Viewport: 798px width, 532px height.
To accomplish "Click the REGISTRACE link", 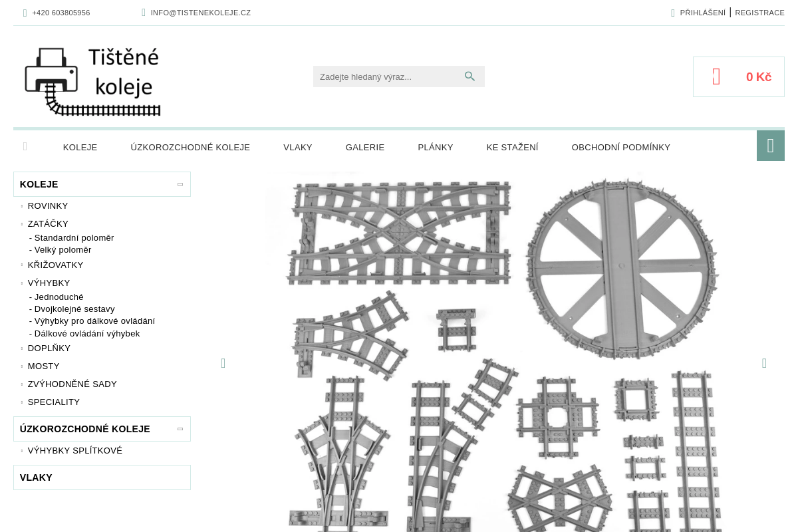I will point(760,13).
